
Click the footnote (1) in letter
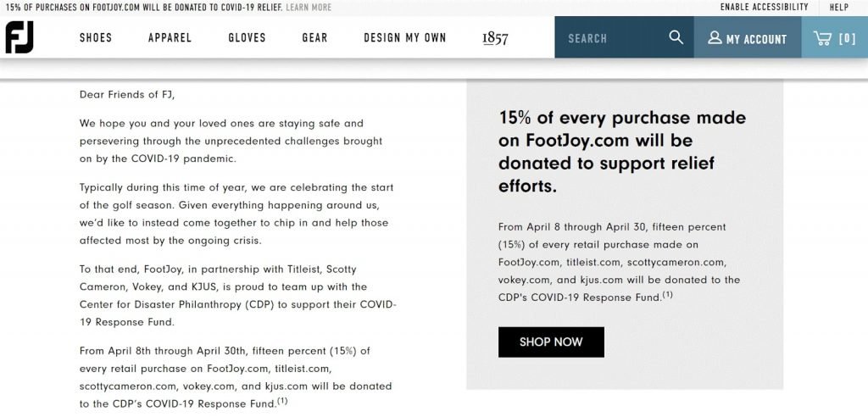(282, 401)
